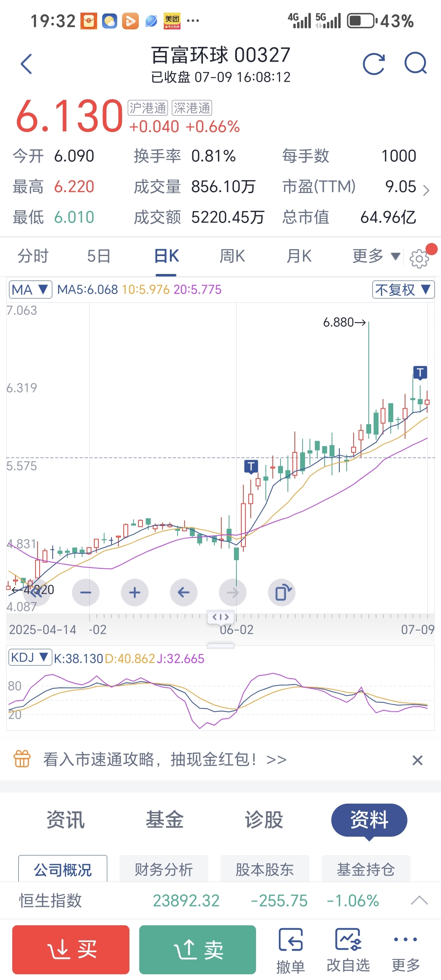The image size is (441, 980).
Task: Open the search magnifier icon
Action: (416, 63)
